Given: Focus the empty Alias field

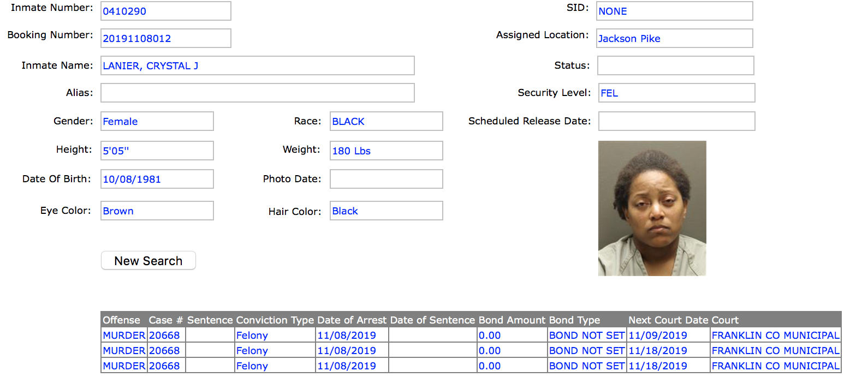Looking at the screenshot, I should pyautogui.click(x=257, y=93).
